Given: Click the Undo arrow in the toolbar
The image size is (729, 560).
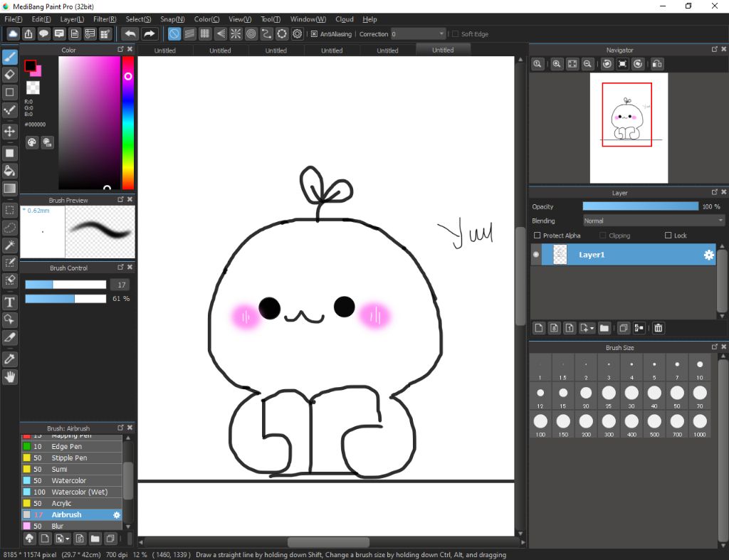Looking at the screenshot, I should point(131,34).
